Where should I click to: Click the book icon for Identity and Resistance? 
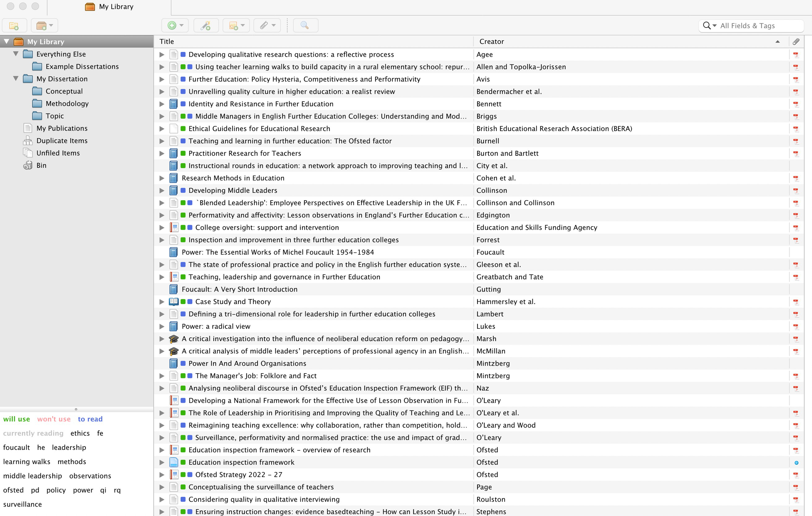click(x=173, y=104)
